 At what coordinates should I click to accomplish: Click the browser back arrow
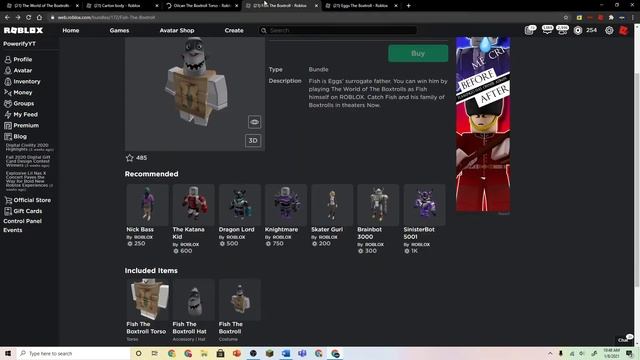tap(7, 18)
